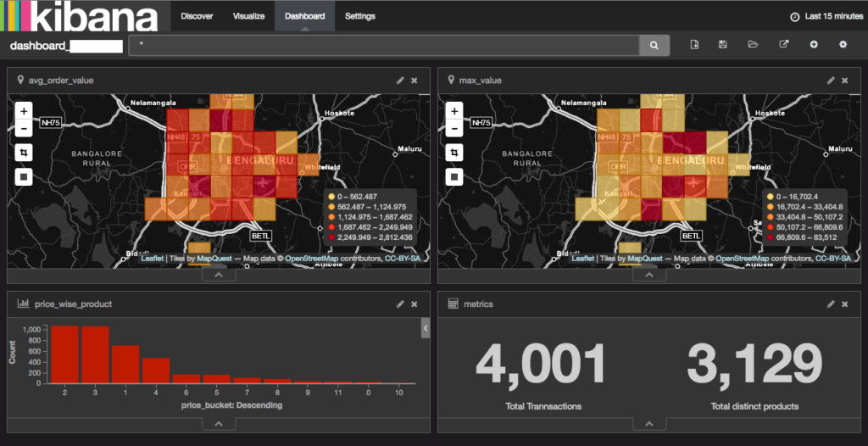
Task: Expand the spy panel under avg_order_value map
Action: pos(219,275)
